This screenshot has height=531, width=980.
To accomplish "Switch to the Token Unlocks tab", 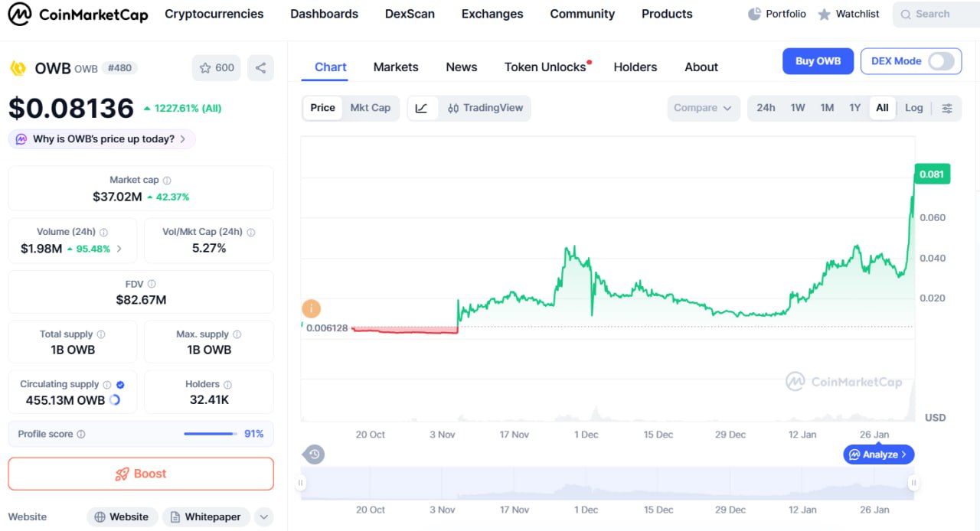I will tap(545, 67).
